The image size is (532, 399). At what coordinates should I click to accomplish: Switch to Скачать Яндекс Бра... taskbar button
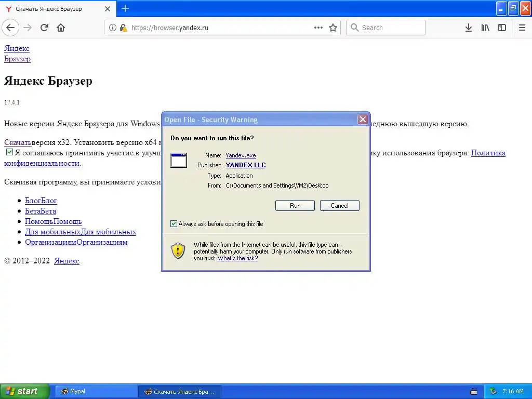click(180, 392)
